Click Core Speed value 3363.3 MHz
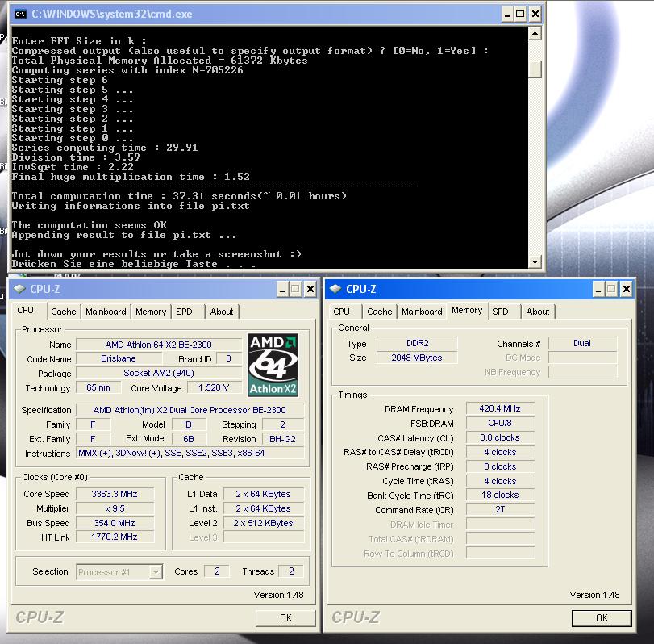This screenshot has height=644, width=654. (x=115, y=494)
